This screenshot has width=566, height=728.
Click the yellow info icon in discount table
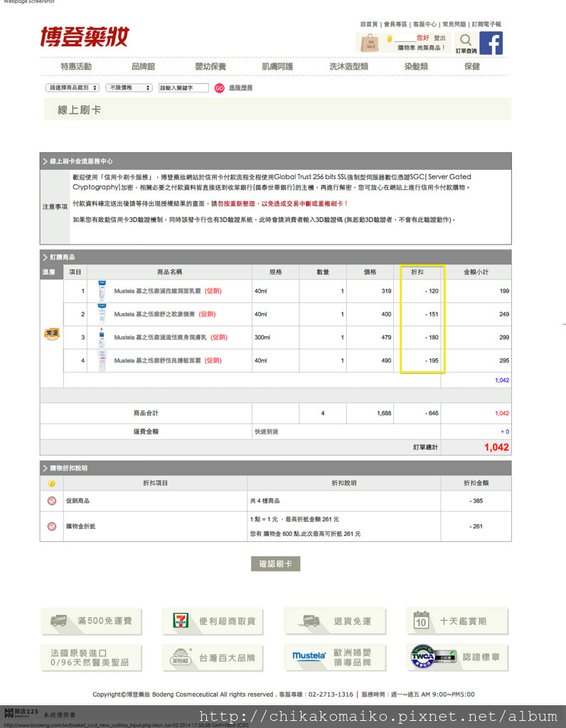tap(51, 483)
